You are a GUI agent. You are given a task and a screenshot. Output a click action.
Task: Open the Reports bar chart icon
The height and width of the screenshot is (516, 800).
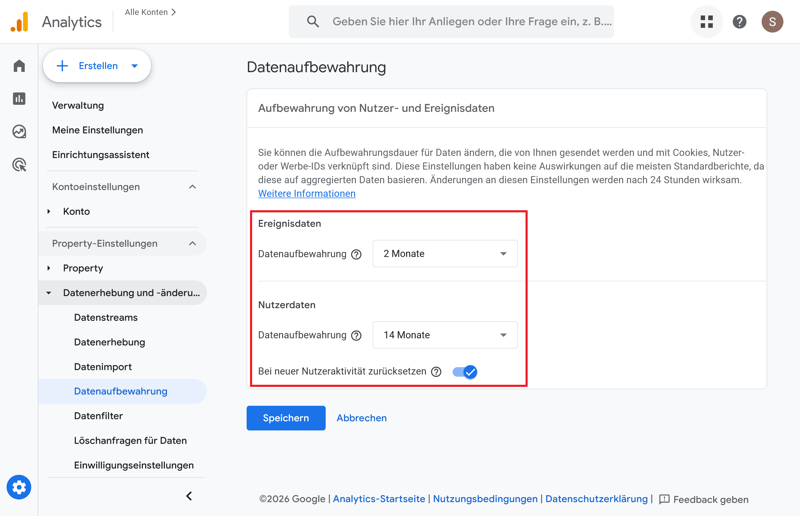click(x=19, y=99)
